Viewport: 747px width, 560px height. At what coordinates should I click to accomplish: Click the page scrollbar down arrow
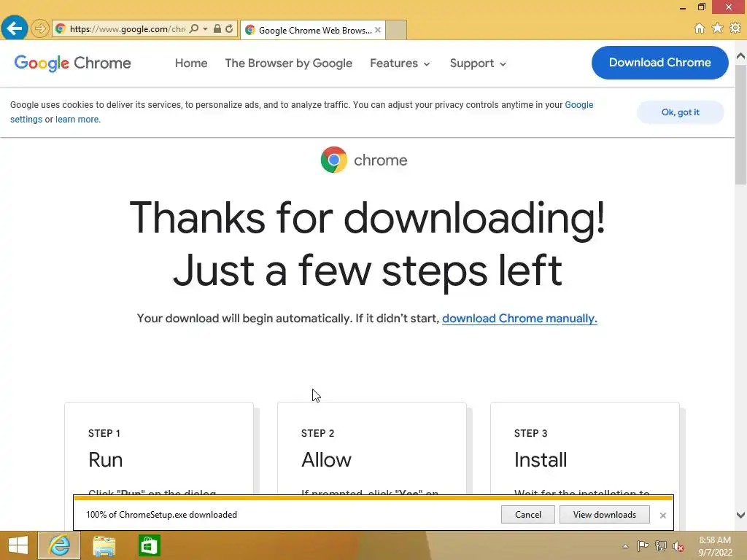(x=741, y=515)
